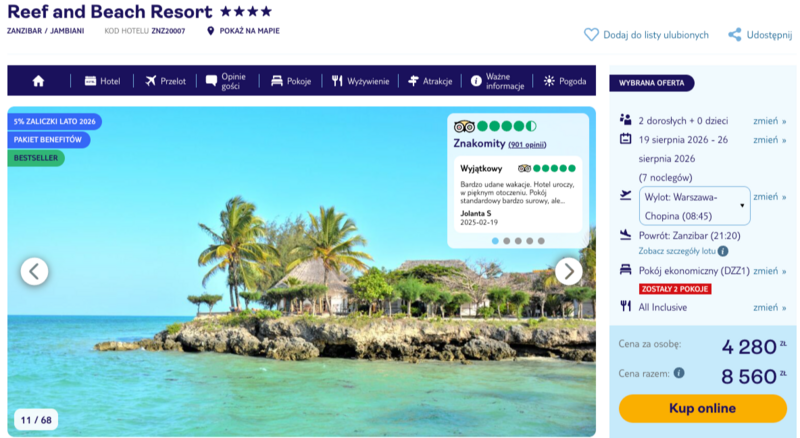Open the Przelot tab

165,81
